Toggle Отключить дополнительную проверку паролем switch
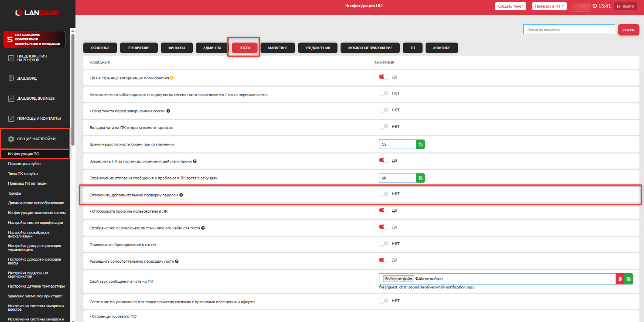Viewport: 644px width, 322px height. pyautogui.click(x=384, y=194)
